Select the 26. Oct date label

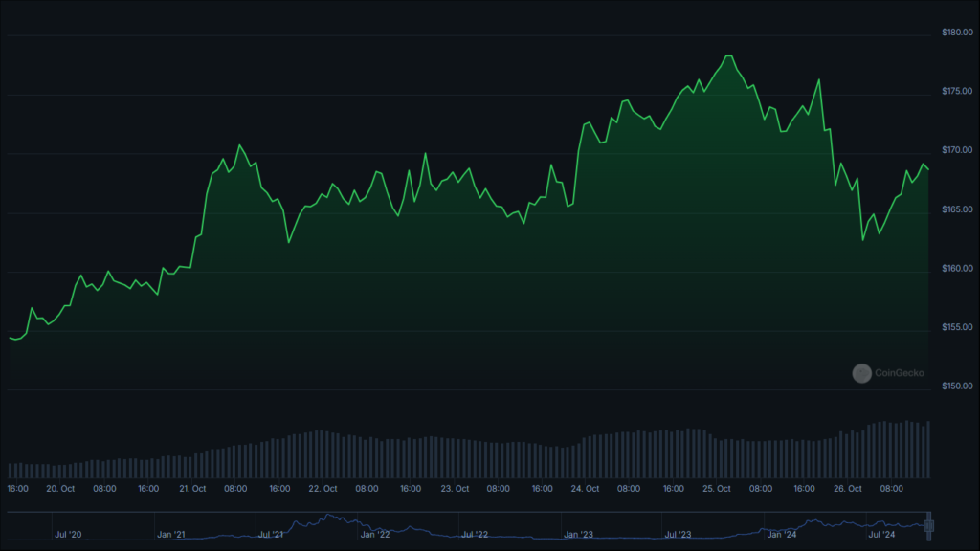coord(848,489)
